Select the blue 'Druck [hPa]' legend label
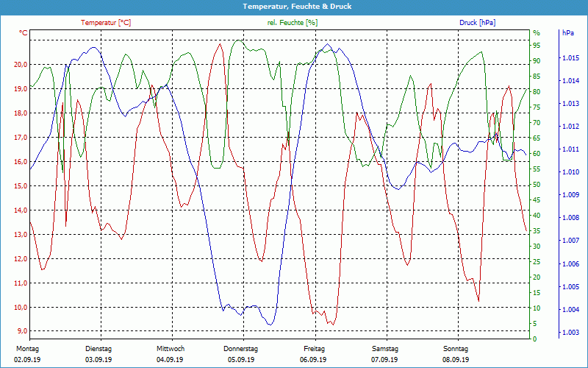Viewport: 588px width, 368px height. pyautogui.click(x=477, y=23)
